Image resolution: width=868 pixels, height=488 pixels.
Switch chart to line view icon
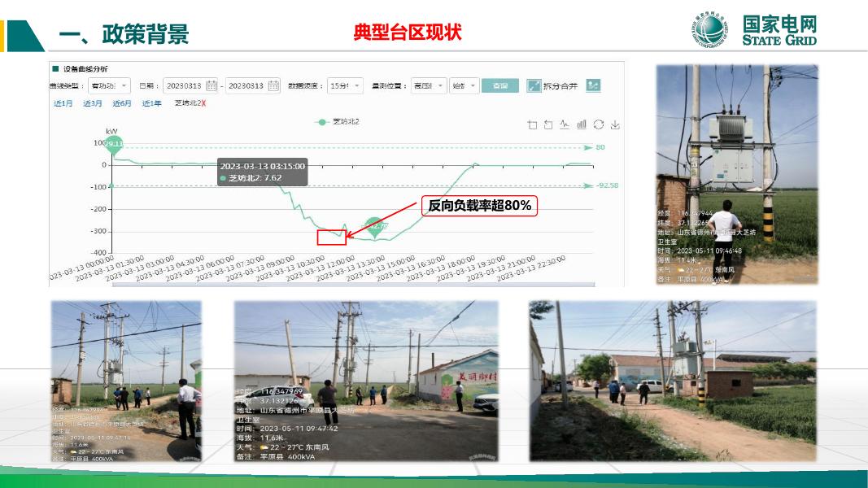pyautogui.click(x=565, y=124)
